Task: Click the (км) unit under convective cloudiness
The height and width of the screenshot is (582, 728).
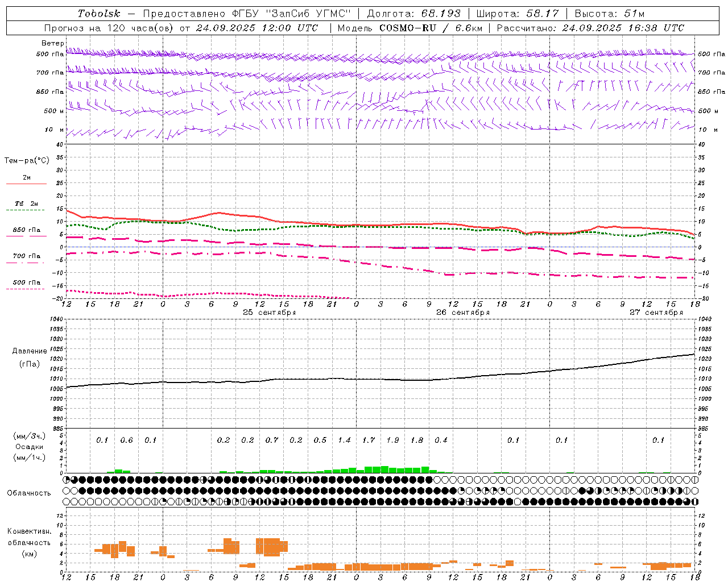Action: click(x=29, y=554)
